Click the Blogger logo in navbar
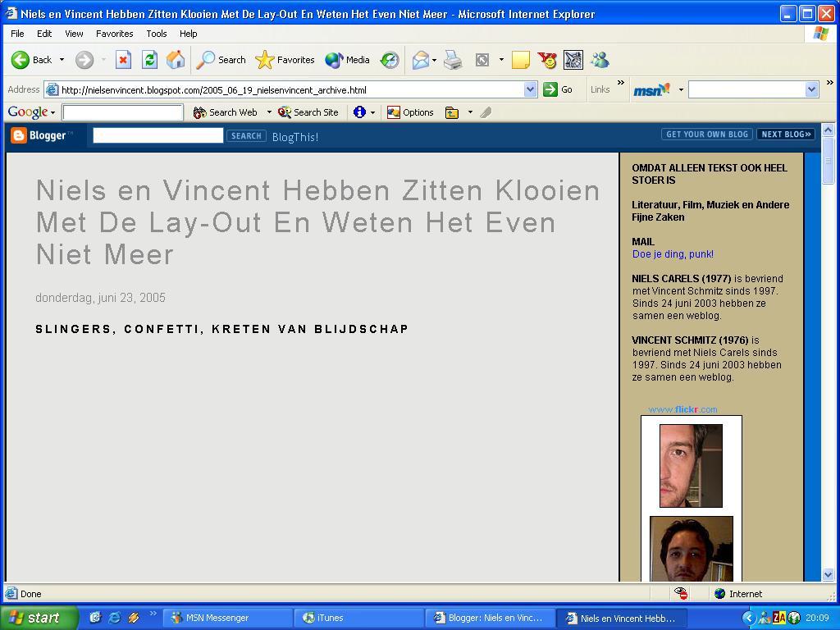Viewport: 840px width, 630px height. click(x=42, y=135)
